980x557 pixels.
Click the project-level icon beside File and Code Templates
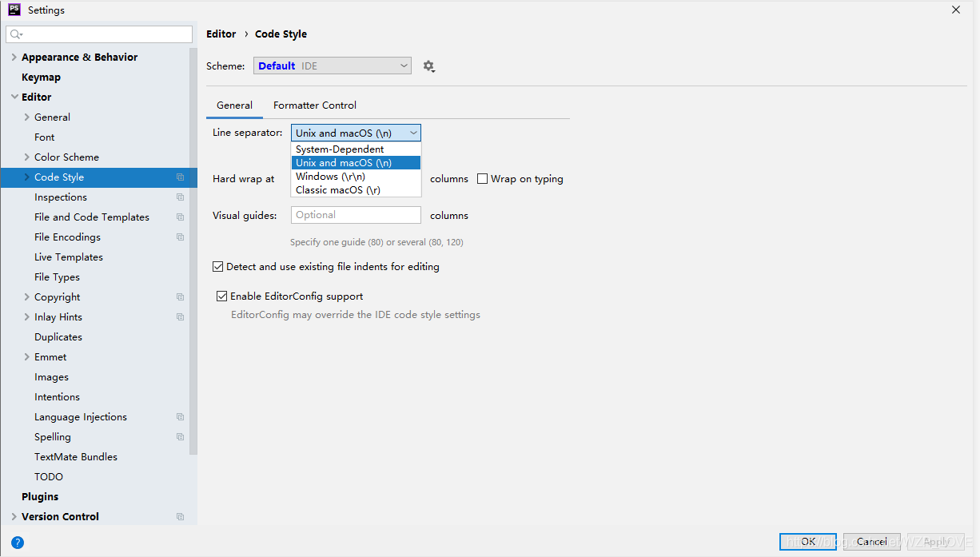pyautogui.click(x=180, y=217)
